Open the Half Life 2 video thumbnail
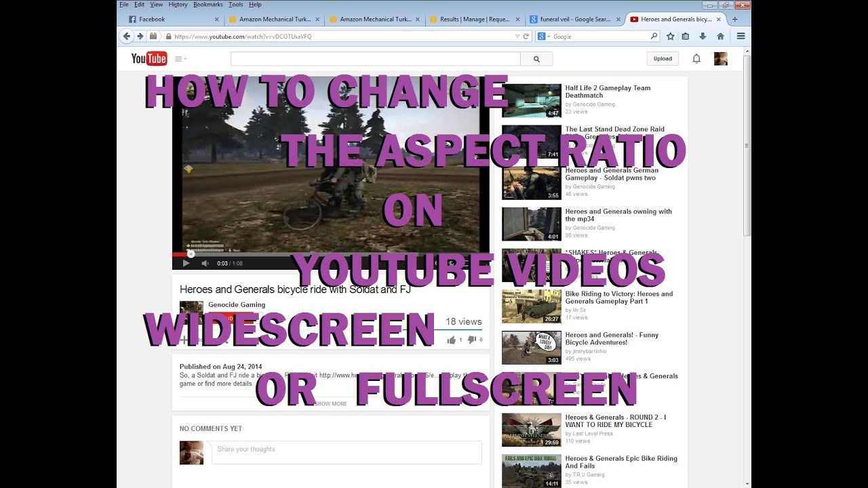 coord(532,101)
